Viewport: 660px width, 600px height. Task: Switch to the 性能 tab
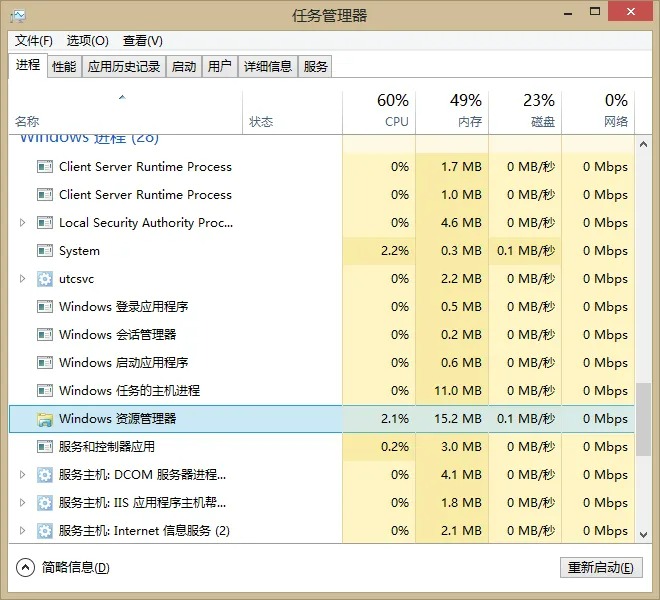tap(64, 67)
